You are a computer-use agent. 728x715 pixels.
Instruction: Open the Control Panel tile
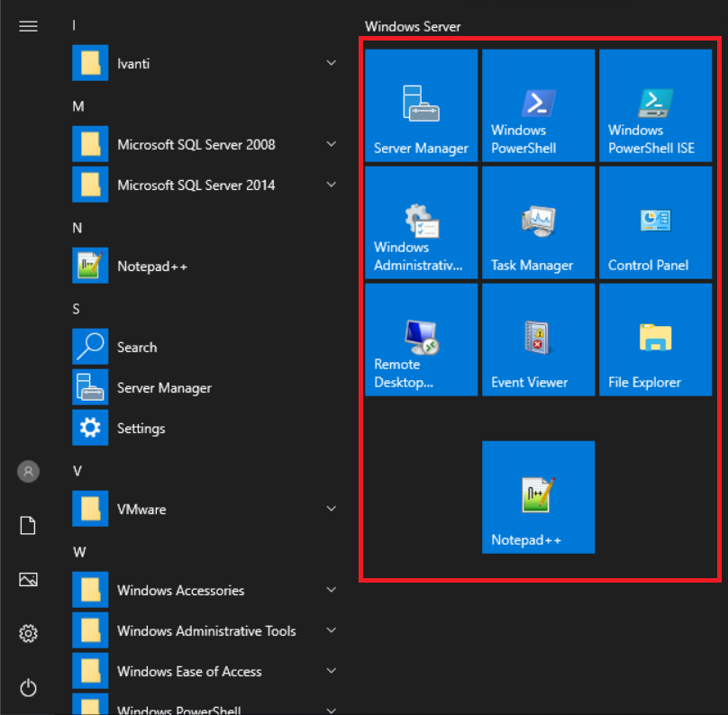point(655,222)
